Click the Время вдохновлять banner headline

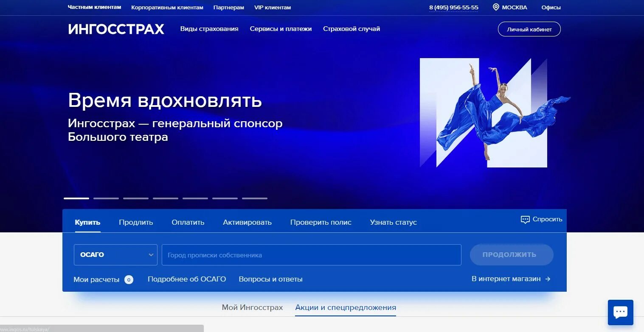pos(165,100)
